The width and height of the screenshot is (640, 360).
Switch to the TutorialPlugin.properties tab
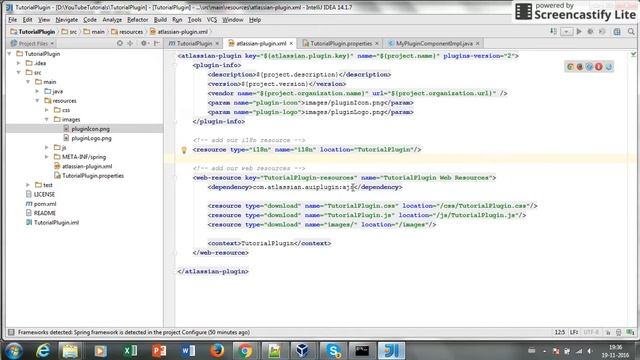coord(341,43)
